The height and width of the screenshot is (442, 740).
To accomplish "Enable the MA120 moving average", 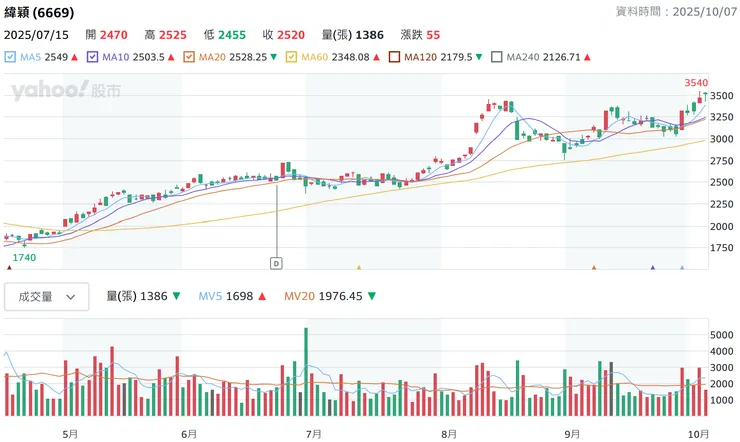I will tap(392, 58).
